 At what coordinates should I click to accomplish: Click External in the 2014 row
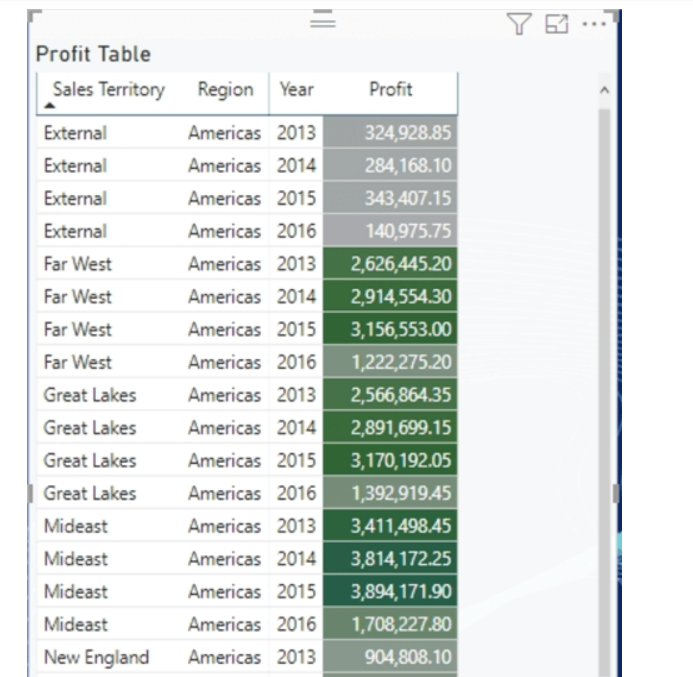pyautogui.click(x=75, y=165)
